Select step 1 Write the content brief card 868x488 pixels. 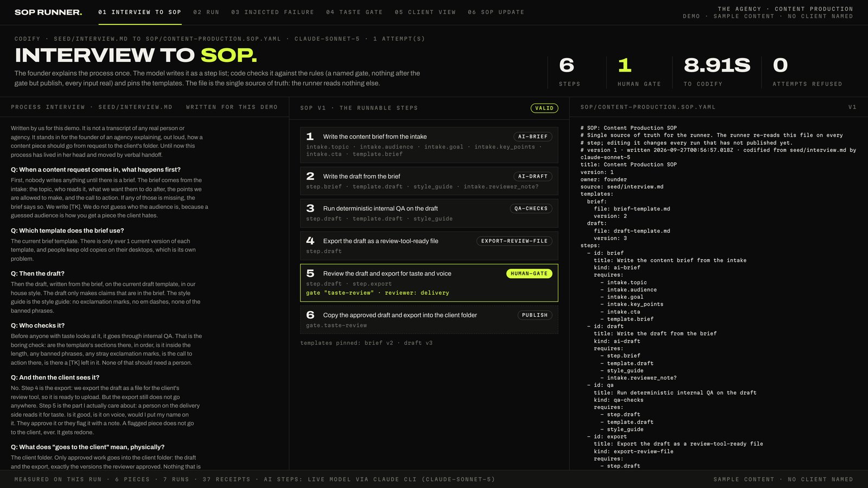pyautogui.click(x=429, y=145)
